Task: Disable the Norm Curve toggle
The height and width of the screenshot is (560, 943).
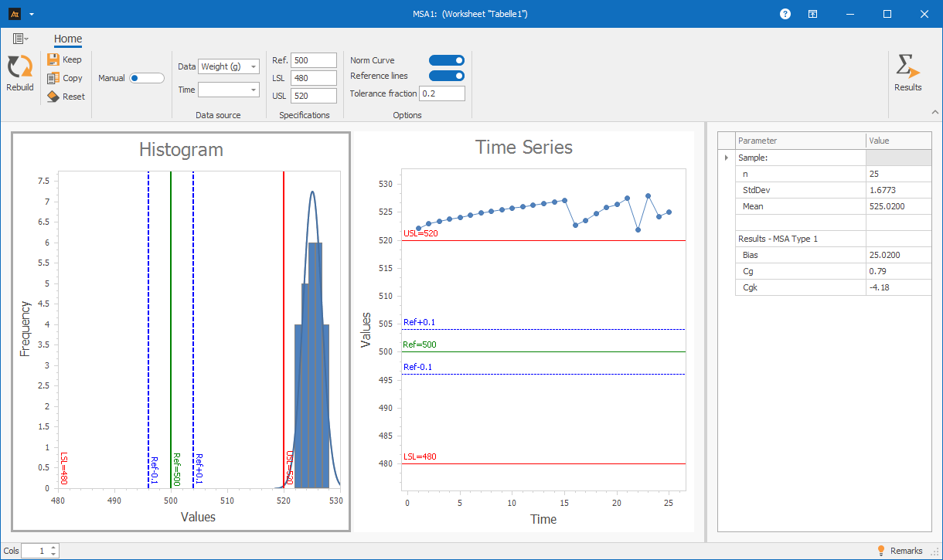Action: [447, 60]
